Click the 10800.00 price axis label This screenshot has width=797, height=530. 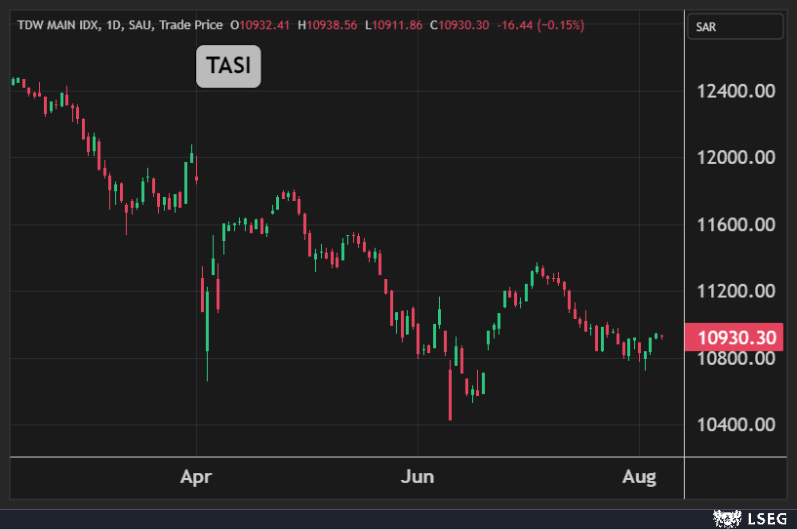(736, 358)
